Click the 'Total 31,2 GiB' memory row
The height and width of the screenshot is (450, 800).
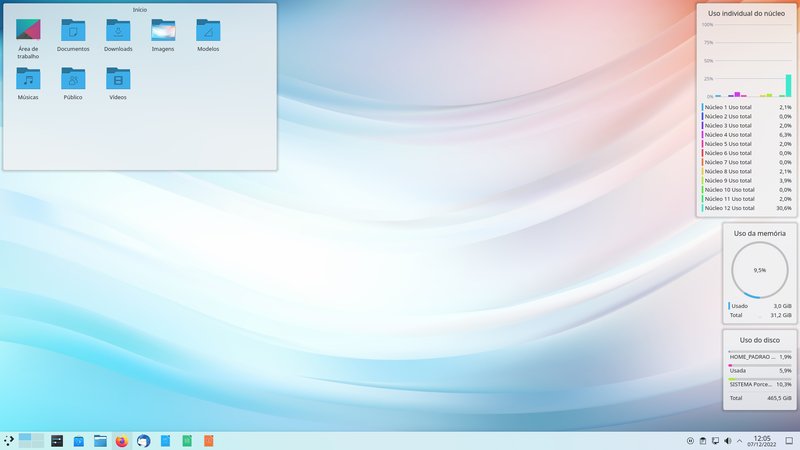tap(760, 315)
